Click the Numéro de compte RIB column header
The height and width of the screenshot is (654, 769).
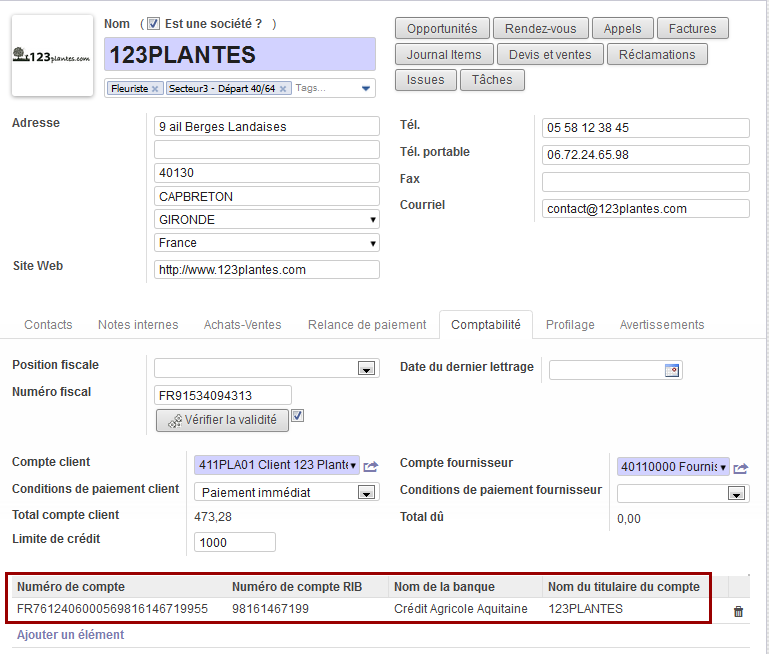point(297,586)
